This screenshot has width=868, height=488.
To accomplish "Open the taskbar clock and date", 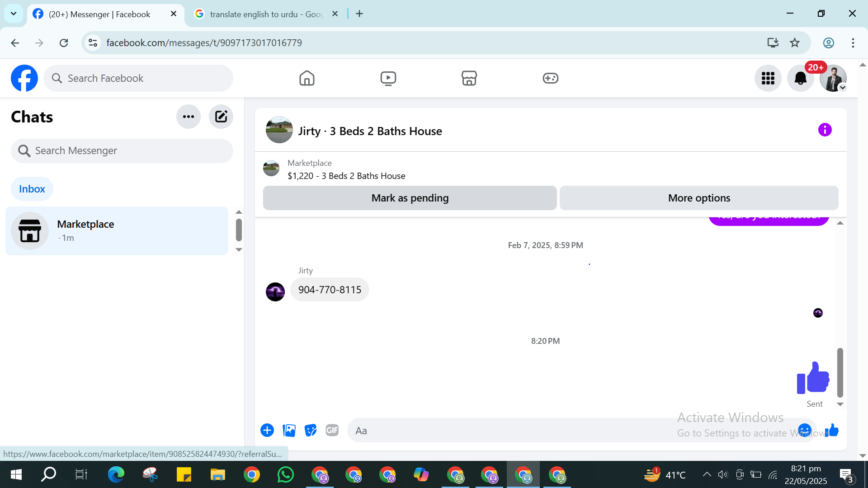I will [806, 474].
